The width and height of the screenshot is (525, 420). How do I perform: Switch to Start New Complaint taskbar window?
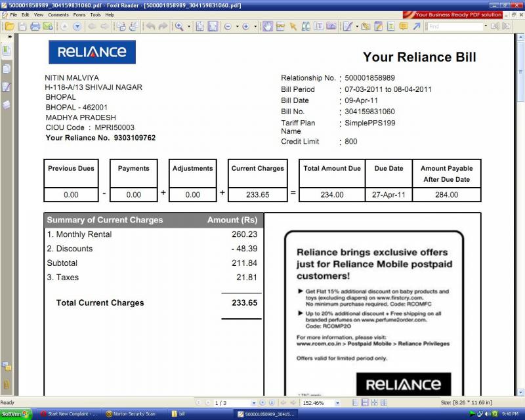pyautogui.click(x=69, y=414)
